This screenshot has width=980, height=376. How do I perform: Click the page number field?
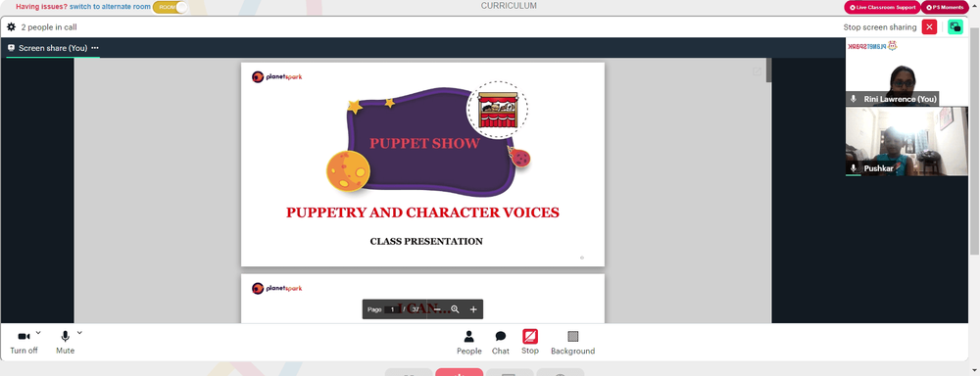(x=392, y=309)
